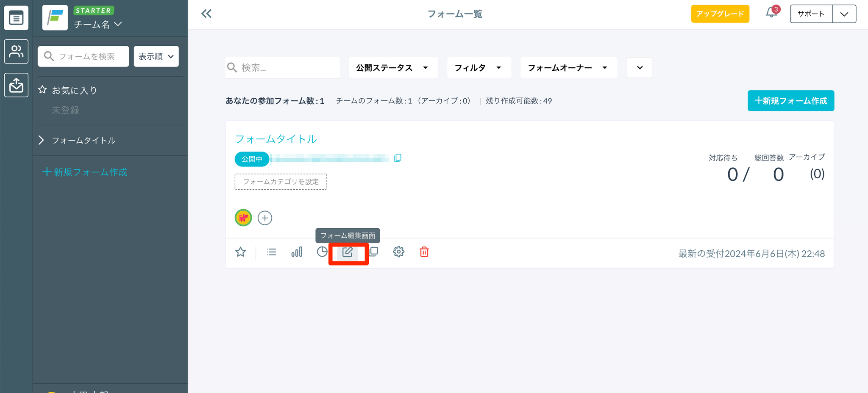This screenshot has height=393, width=868.
Task: Click the teal 新規フォーム作成 button
Action: (791, 101)
